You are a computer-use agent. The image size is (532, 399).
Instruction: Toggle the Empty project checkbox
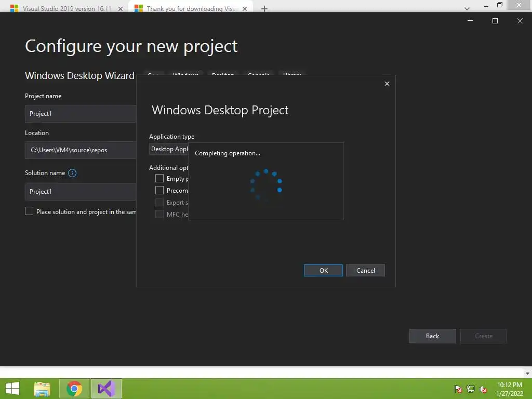(159, 178)
